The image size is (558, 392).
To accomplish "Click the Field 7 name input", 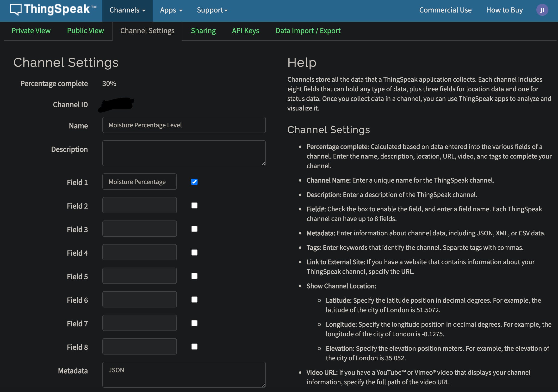I will coord(139,323).
